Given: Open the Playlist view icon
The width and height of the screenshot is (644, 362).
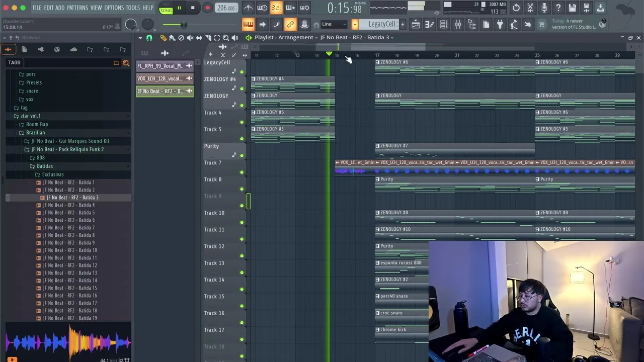Looking at the screenshot, I should [x=416, y=24].
